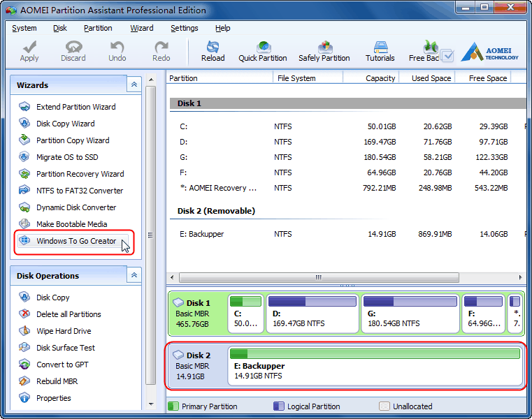This screenshot has width=532, height=419.
Task: Open the Settings menu
Action: click(x=185, y=28)
